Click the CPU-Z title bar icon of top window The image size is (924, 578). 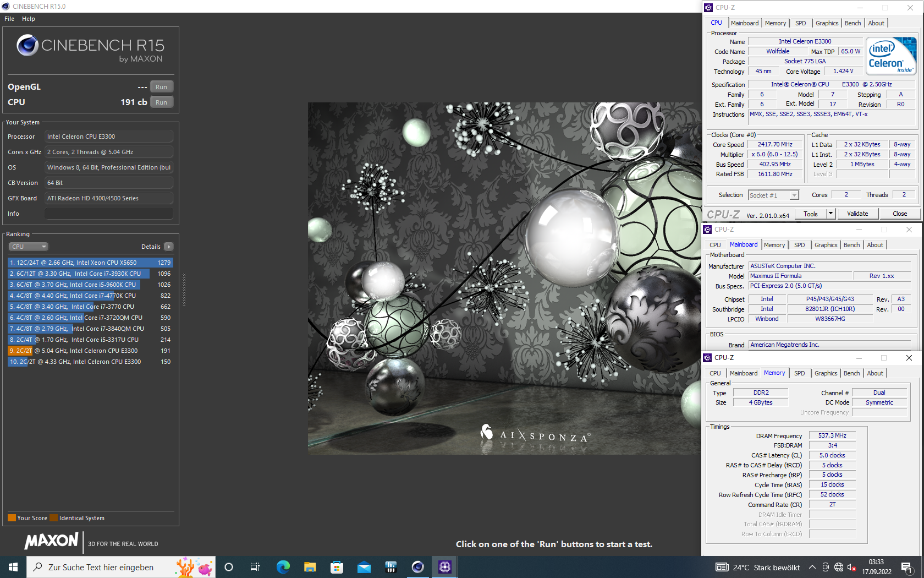pos(708,8)
